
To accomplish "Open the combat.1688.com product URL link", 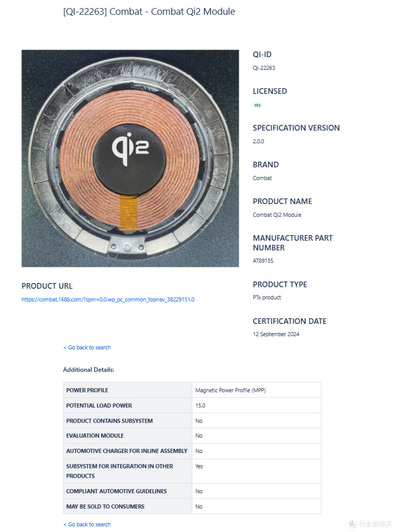I will point(108,299).
